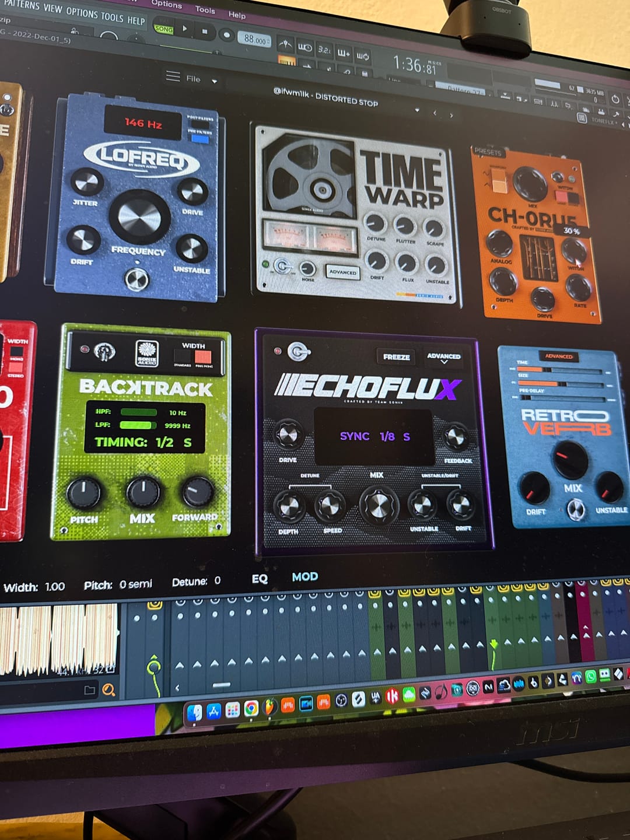Click the Detune: 0 value
Screen dimensions: 630x840
point(196,582)
